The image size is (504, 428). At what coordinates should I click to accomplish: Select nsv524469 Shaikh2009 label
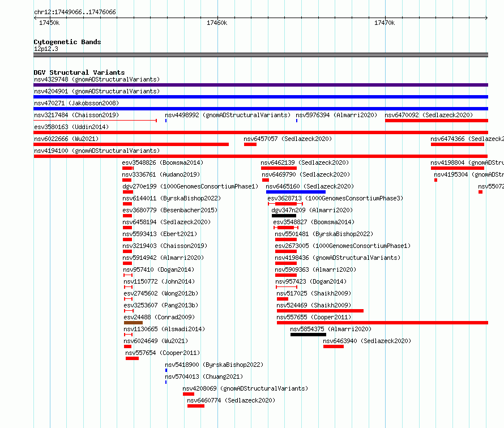(314, 305)
